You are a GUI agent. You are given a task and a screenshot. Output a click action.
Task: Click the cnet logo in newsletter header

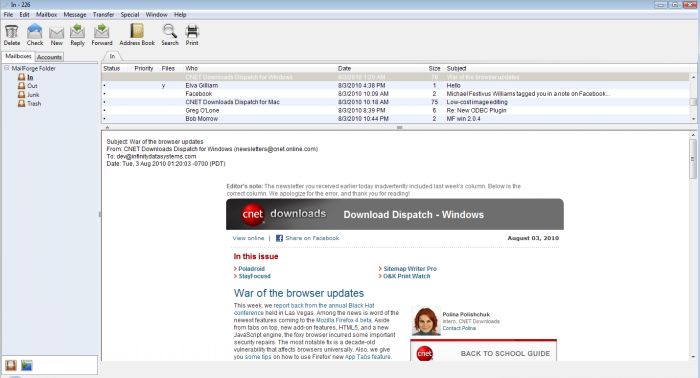(x=253, y=214)
